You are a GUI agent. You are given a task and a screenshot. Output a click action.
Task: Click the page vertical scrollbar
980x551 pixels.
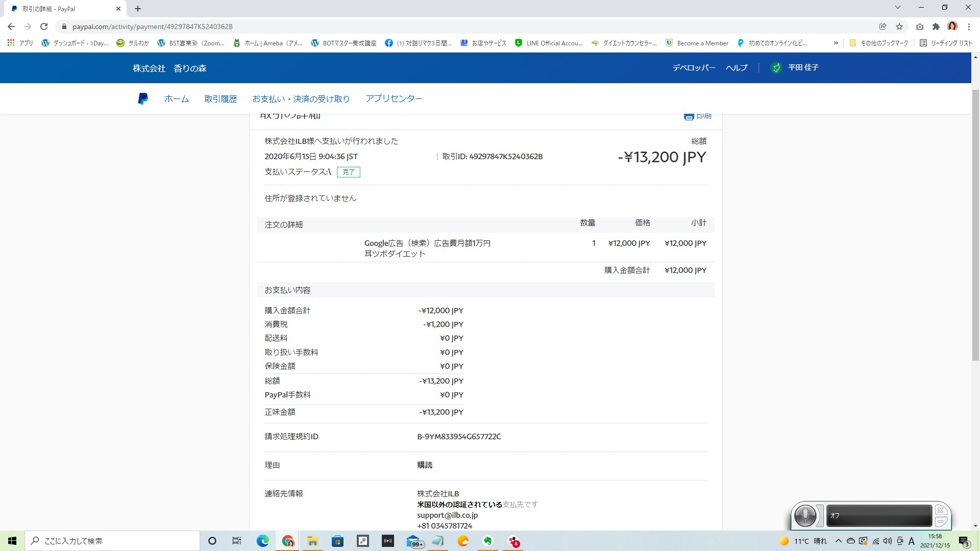click(975, 224)
